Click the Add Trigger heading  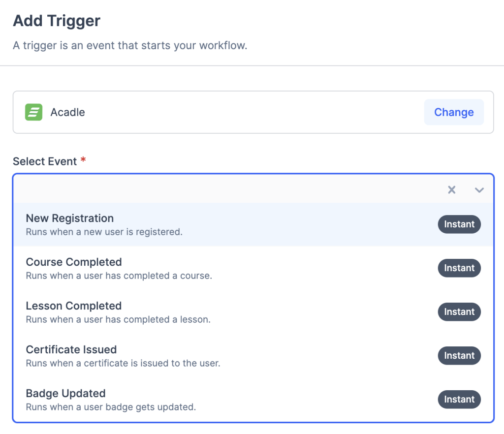[57, 21]
